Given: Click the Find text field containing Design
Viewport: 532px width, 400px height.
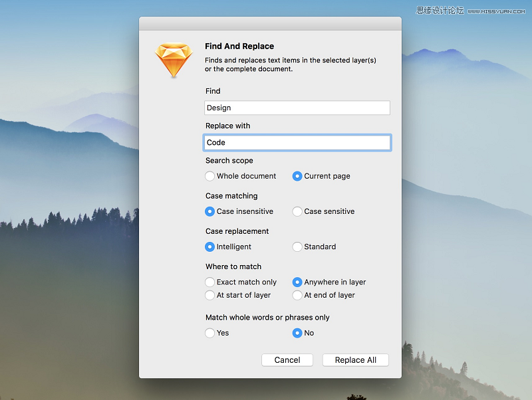Looking at the screenshot, I should coord(297,108).
